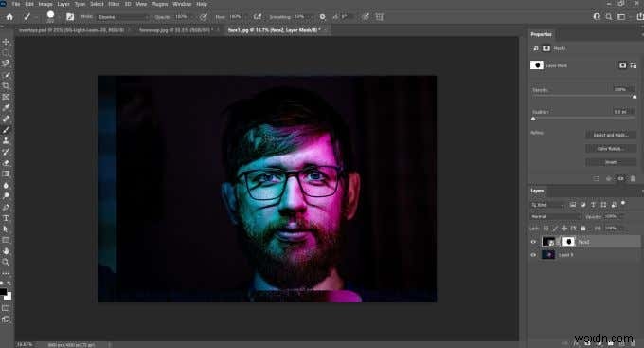Open Layers panel Opacity dropdown
Screen dimensions: 644x348
621,216
